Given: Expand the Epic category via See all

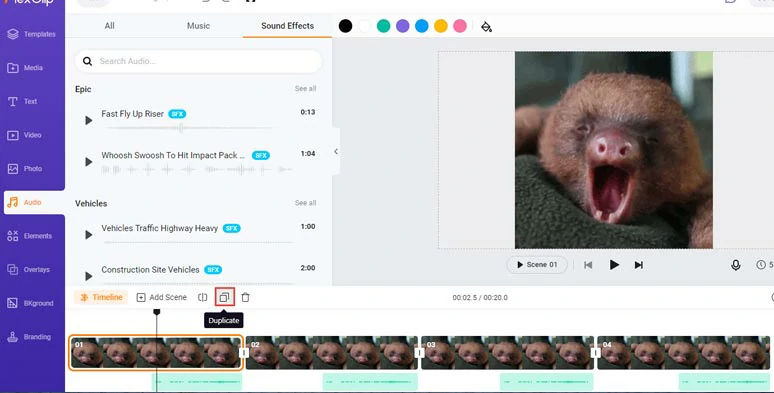Looking at the screenshot, I should point(305,88).
